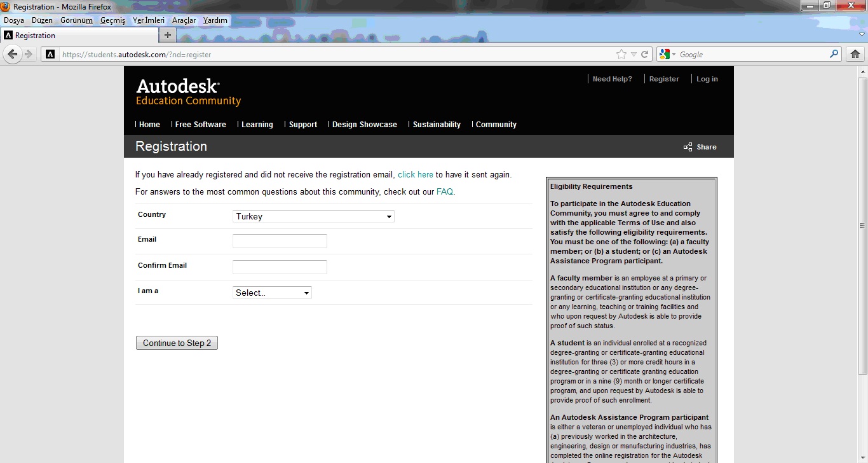Click the Register link in header
This screenshot has height=463, width=868.
click(664, 79)
